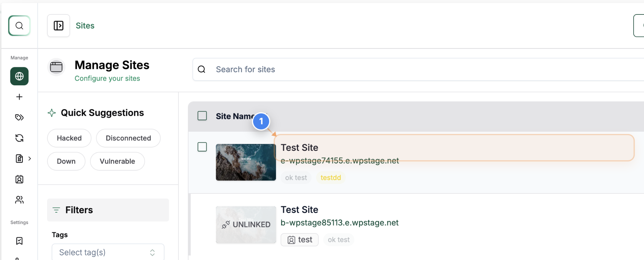Image resolution: width=644 pixels, height=260 pixels.
Task: Click the Test Site title above e-wpstage74155
Action: point(299,147)
